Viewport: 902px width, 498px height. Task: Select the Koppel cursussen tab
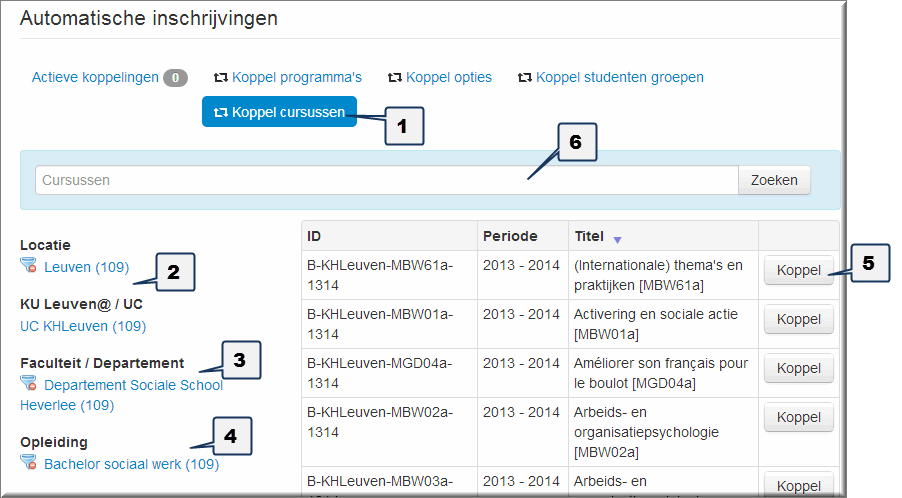coord(280,112)
